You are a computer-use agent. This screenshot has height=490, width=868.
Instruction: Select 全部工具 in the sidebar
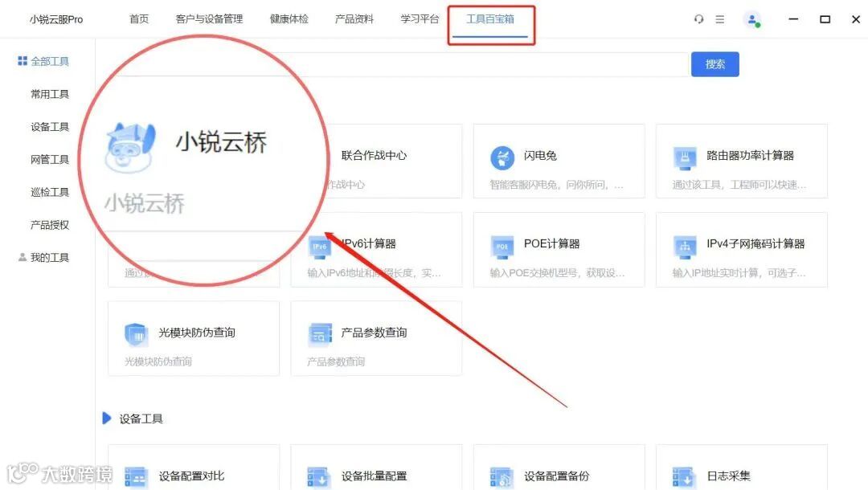pyautogui.click(x=50, y=61)
